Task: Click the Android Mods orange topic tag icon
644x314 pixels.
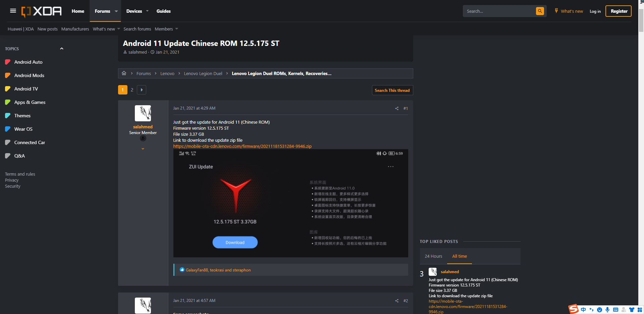Action: point(8,75)
